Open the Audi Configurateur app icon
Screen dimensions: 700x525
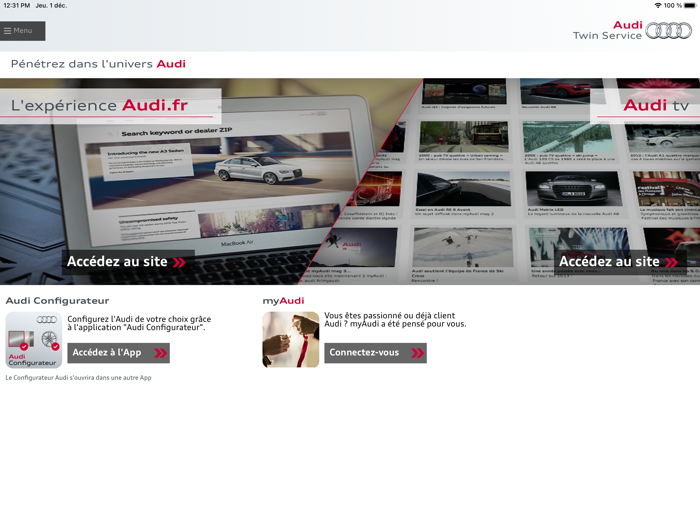coord(34,340)
